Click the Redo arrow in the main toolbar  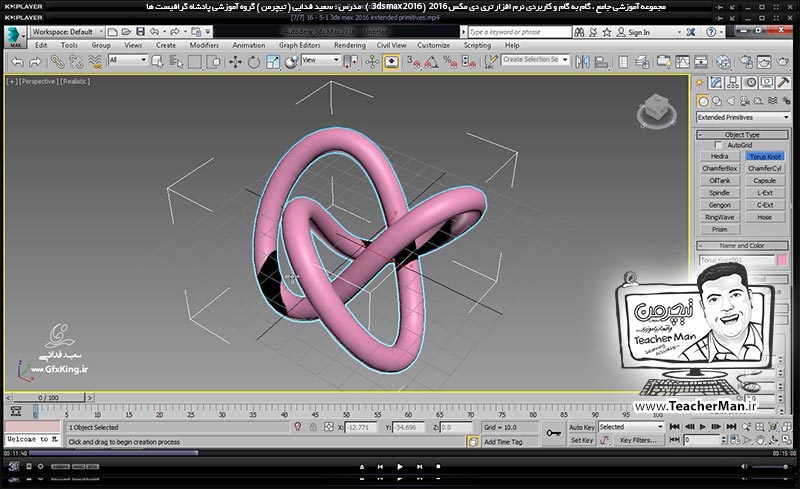[x=35, y=62]
